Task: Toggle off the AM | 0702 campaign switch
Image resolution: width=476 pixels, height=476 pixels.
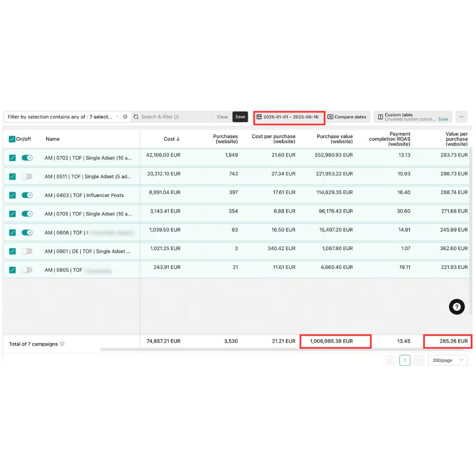Action: pyautogui.click(x=27, y=158)
